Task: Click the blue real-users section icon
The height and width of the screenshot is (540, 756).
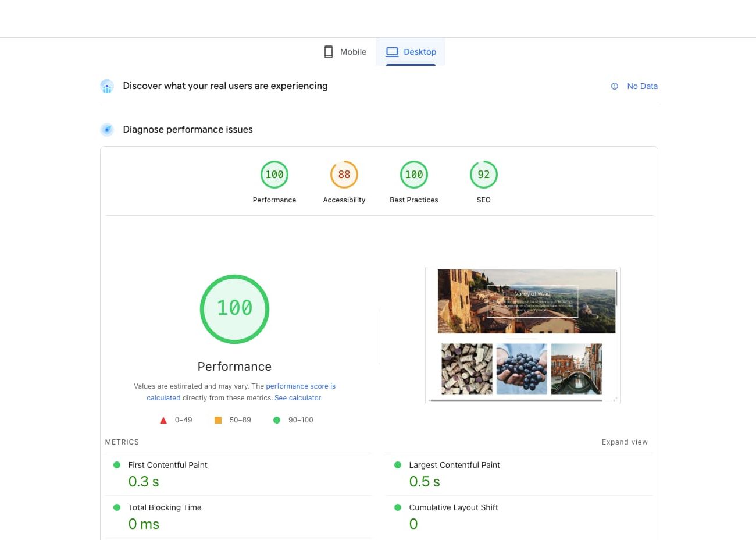Action: click(x=107, y=86)
